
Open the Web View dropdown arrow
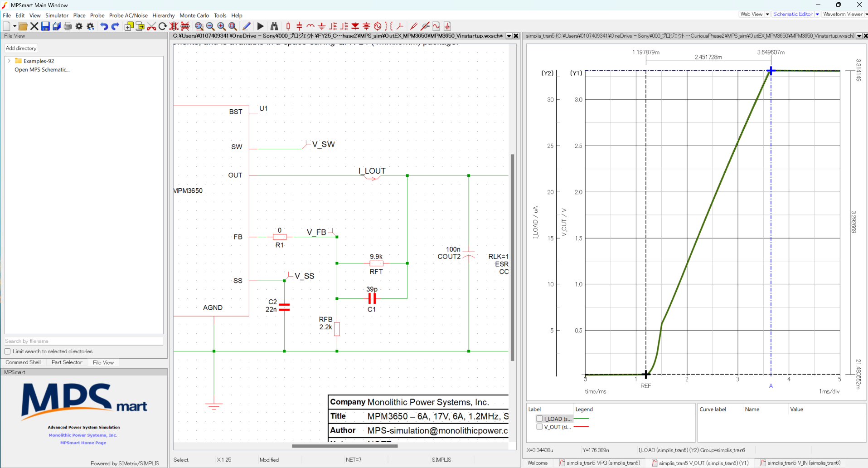[x=767, y=14]
